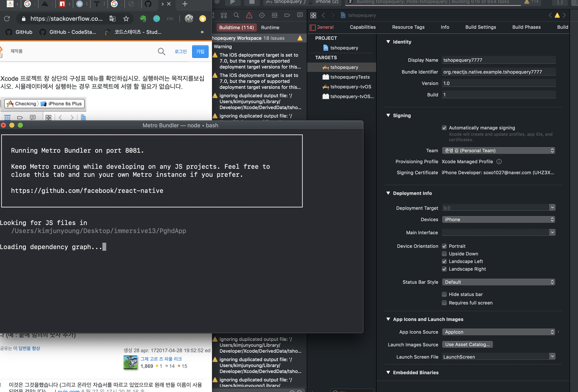The width and height of the screenshot is (578, 392).
Task: Select the tshopequeryTests target
Action: [350, 77]
